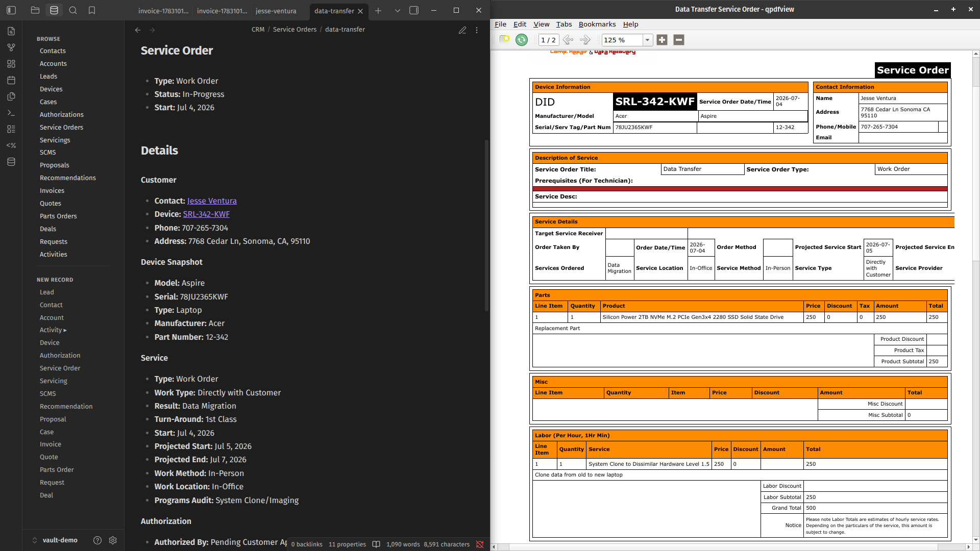
Task: Switch to the jesse-ventura tab
Action: pyautogui.click(x=276, y=11)
